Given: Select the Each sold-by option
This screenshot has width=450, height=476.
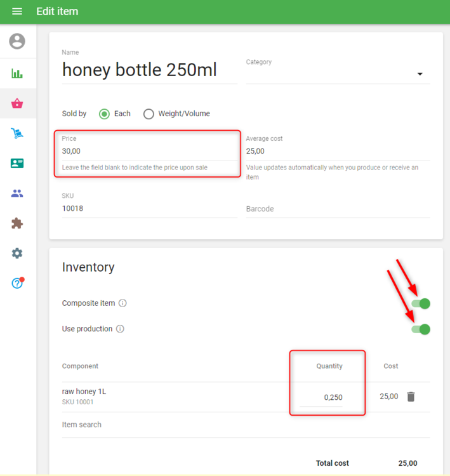Looking at the screenshot, I should tap(105, 114).
